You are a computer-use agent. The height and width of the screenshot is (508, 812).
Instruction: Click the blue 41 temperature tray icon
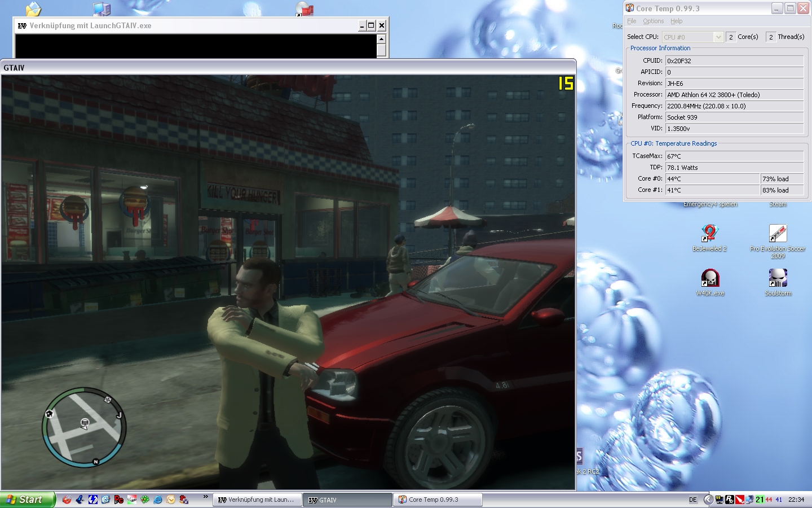tap(779, 500)
